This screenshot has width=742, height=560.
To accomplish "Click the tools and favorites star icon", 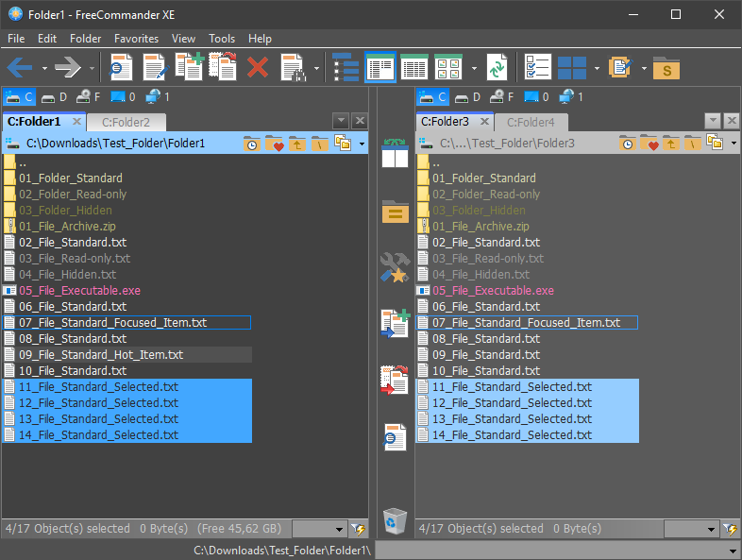I will coord(395,267).
